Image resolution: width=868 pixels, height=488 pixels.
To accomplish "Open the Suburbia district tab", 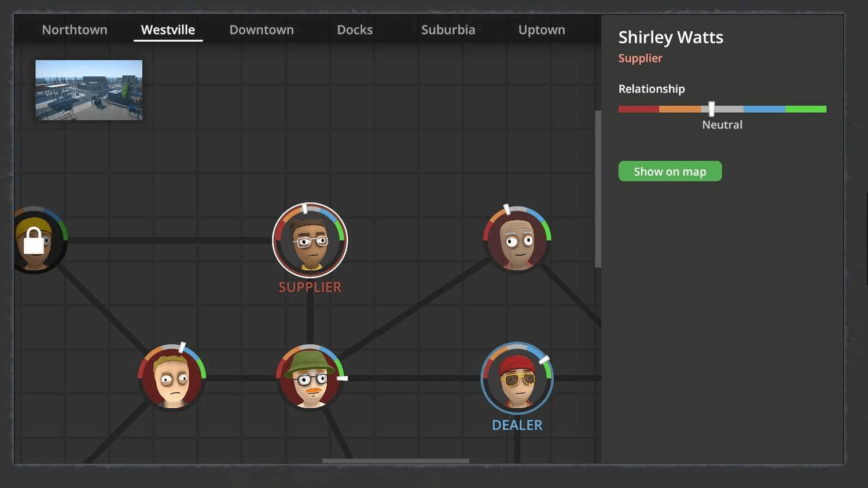I will pos(448,29).
